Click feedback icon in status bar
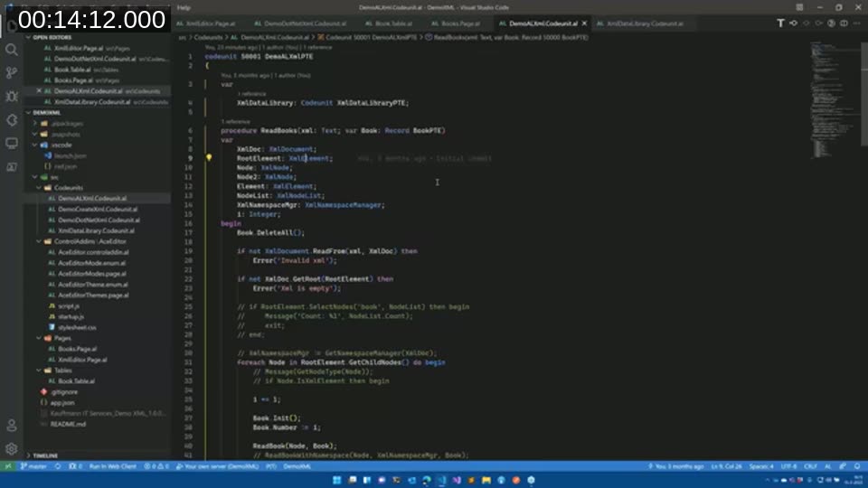The image size is (868, 488). click(843, 466)
